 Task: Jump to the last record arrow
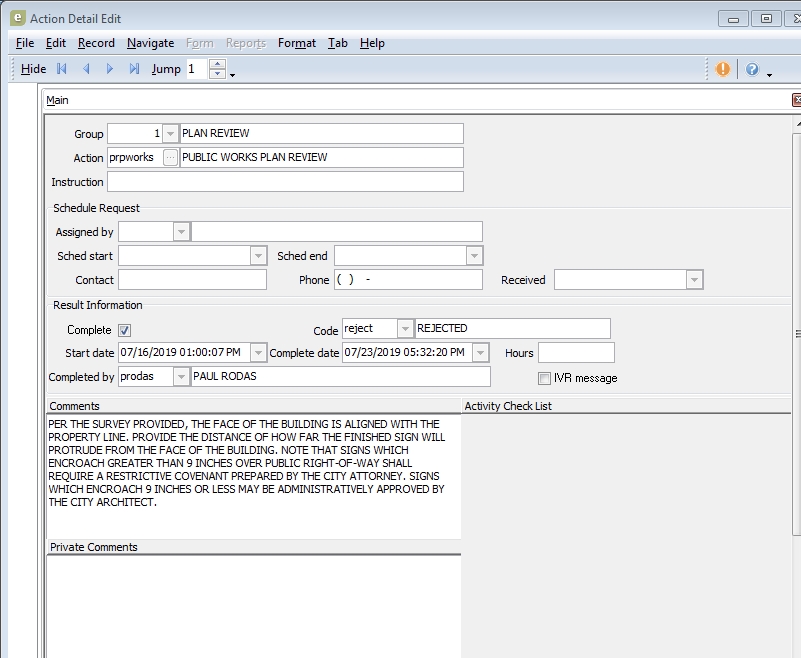click(134, 69)
